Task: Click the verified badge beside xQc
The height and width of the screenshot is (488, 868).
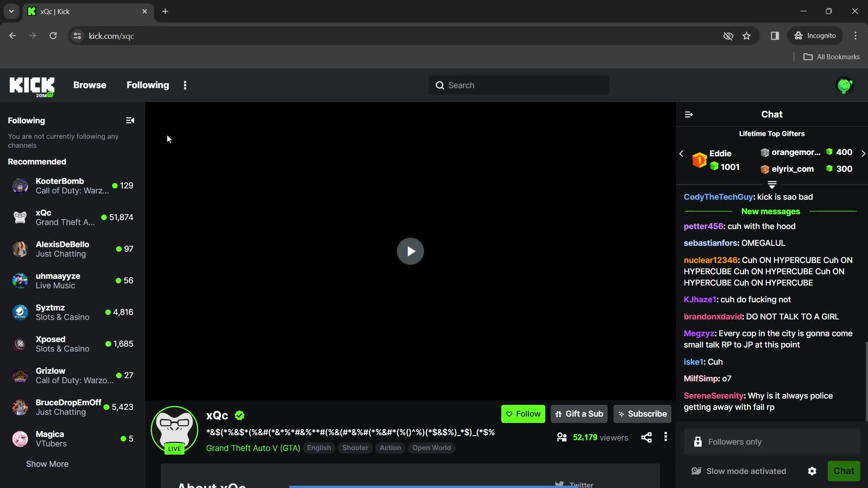Action: (240, 415)
